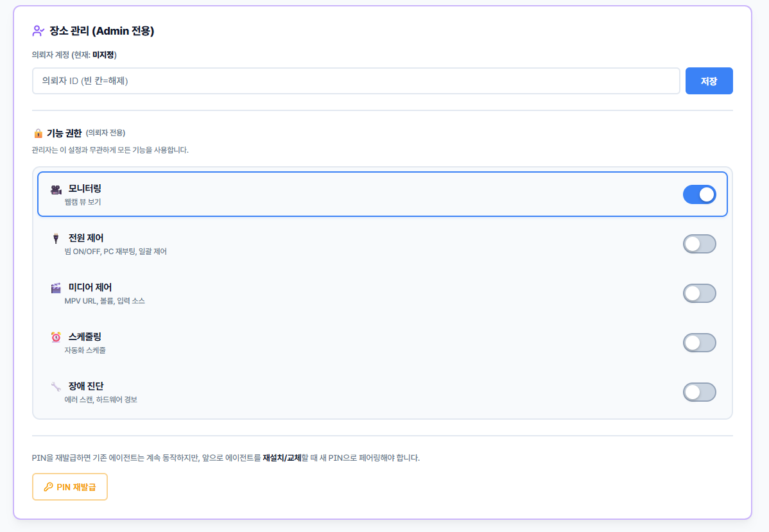Click the wrench icon for 장애 진단

56,386
